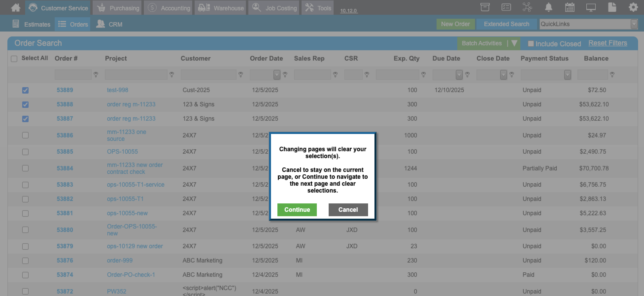Screen dimensions: 644x296
Task: Enable the Include Closed checkbox
Action: point(530,43)
